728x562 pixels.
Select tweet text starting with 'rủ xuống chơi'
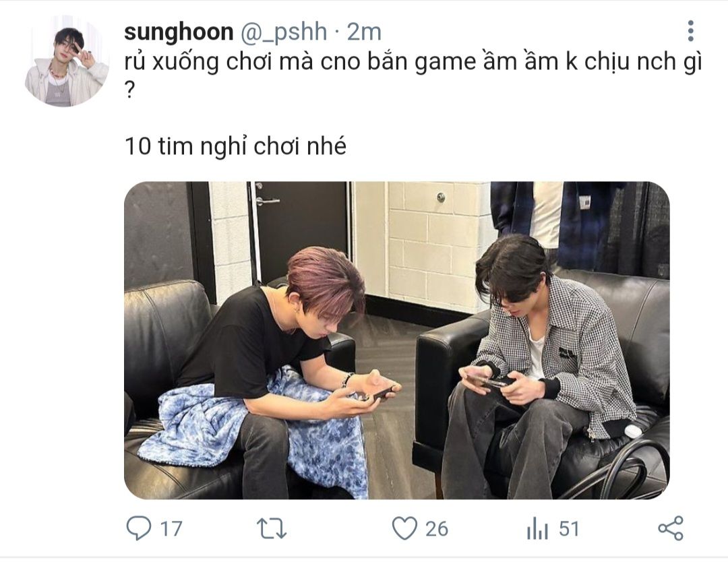tap(413, 62)
